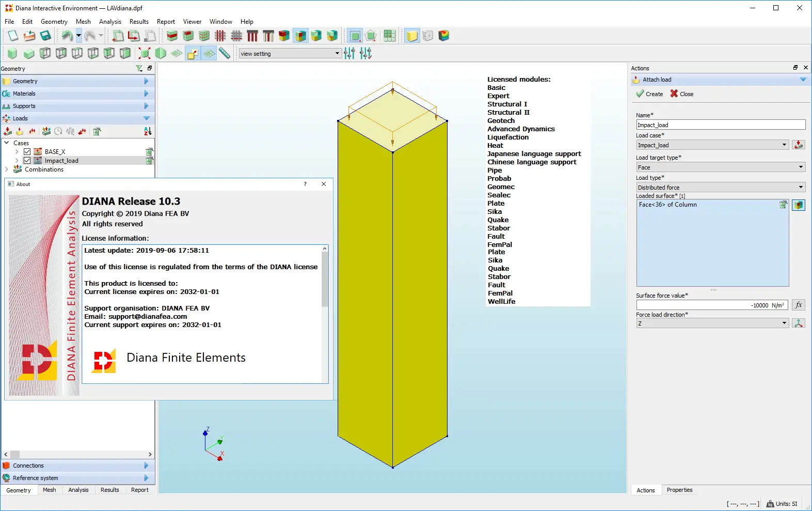The height and width of the screenshot is (511, 812).
Task: Click the load combinations toolbar icon
Action: pyautogui.click(x=46, y=131)
